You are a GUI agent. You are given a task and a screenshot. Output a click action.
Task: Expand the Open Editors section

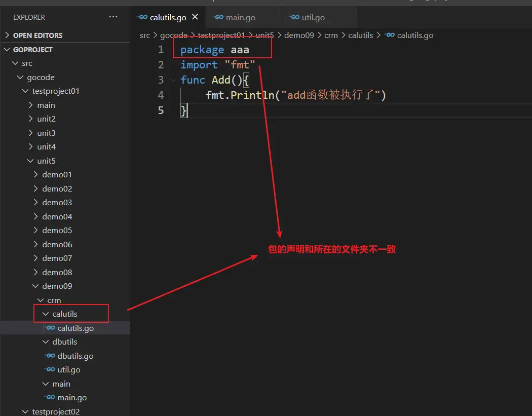(x=7, y=35)
